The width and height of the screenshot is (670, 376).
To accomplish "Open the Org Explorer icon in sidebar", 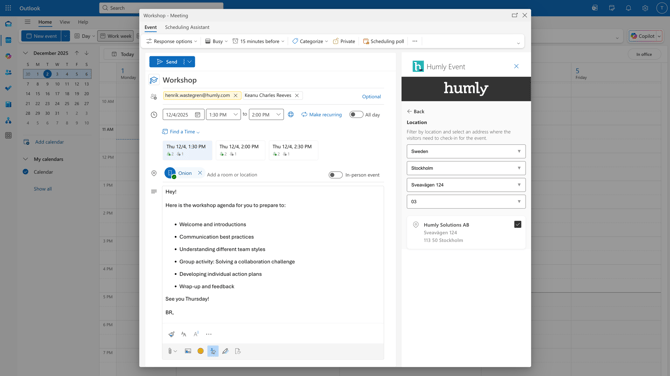I will pos(8,120).
